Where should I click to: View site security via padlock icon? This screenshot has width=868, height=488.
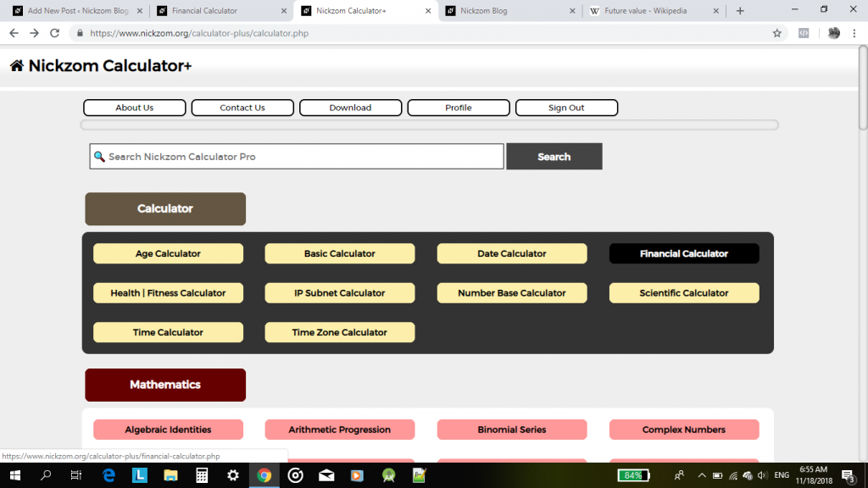click(80, 33)
